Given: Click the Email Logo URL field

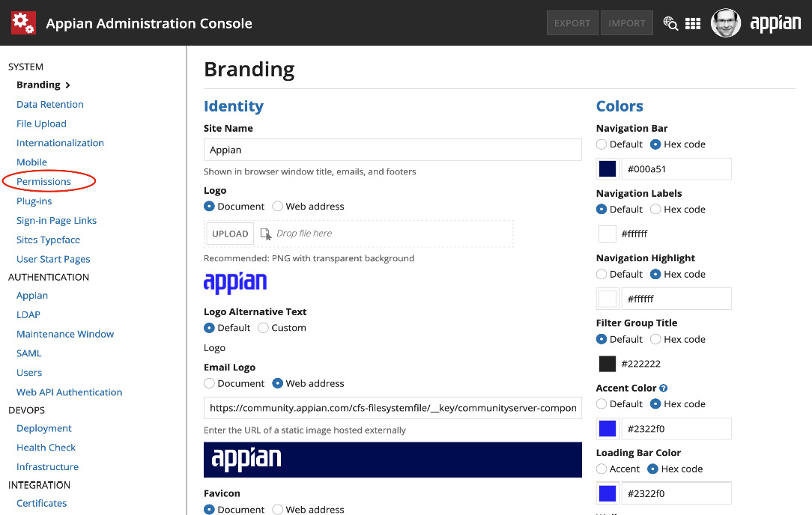Looking at the screenshot, I should tap(393, 408).
